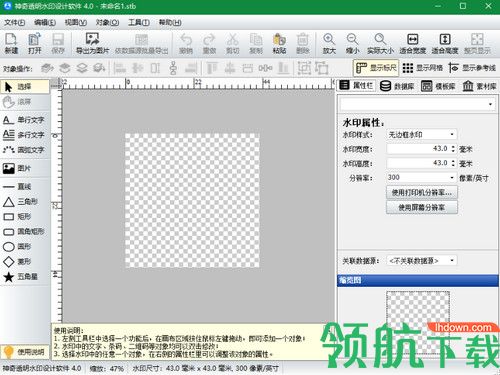
Task: Open the 编辑(E) menu
Action: [45, 23]
